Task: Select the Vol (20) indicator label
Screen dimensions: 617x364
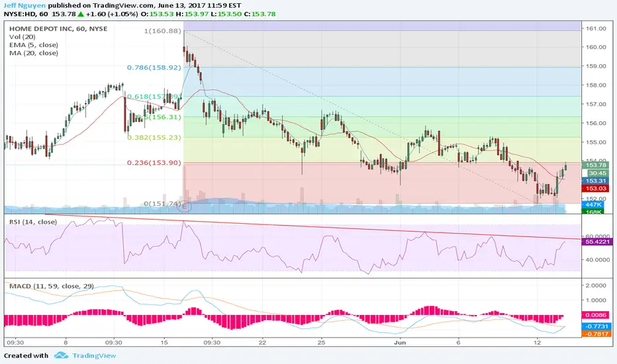Action: click(23, 36)
